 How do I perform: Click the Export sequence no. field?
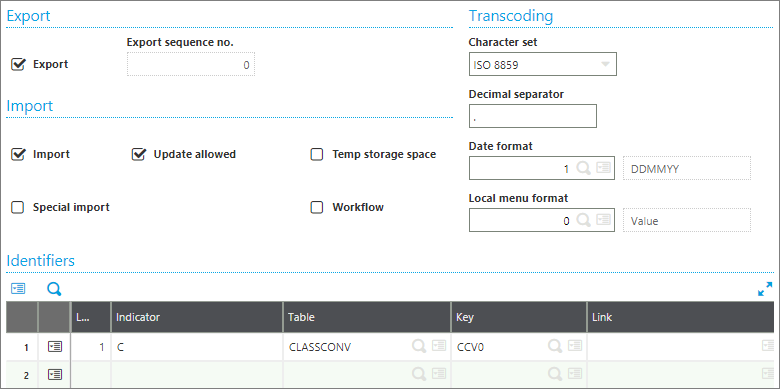tap(191, 64)
